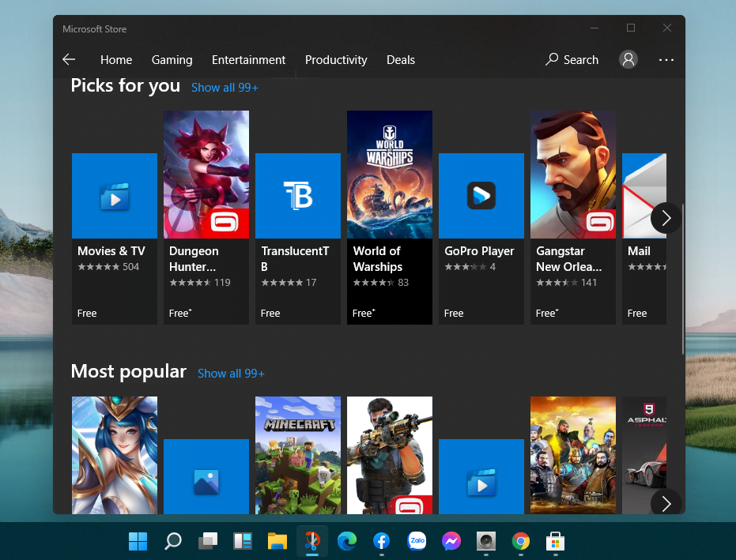Open Gangstar New Orleans game artwork
This screenshot has height=560, width=736.
coord(573,175)
